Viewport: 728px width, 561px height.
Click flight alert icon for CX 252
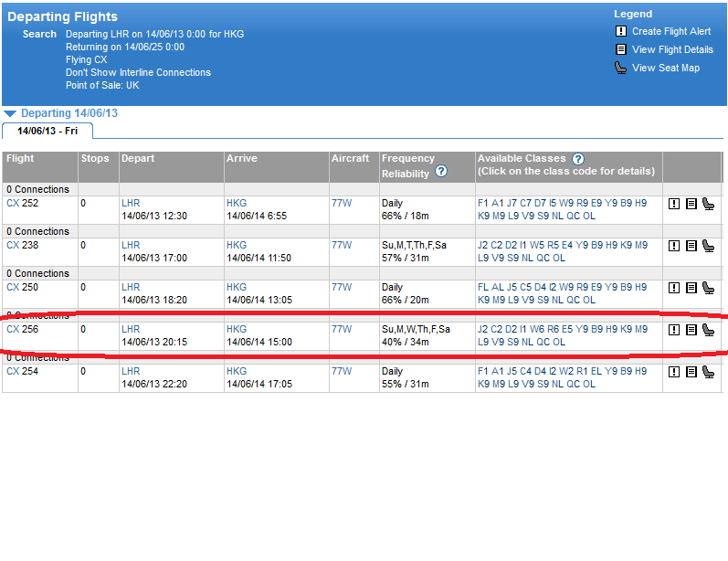point(674,204)
